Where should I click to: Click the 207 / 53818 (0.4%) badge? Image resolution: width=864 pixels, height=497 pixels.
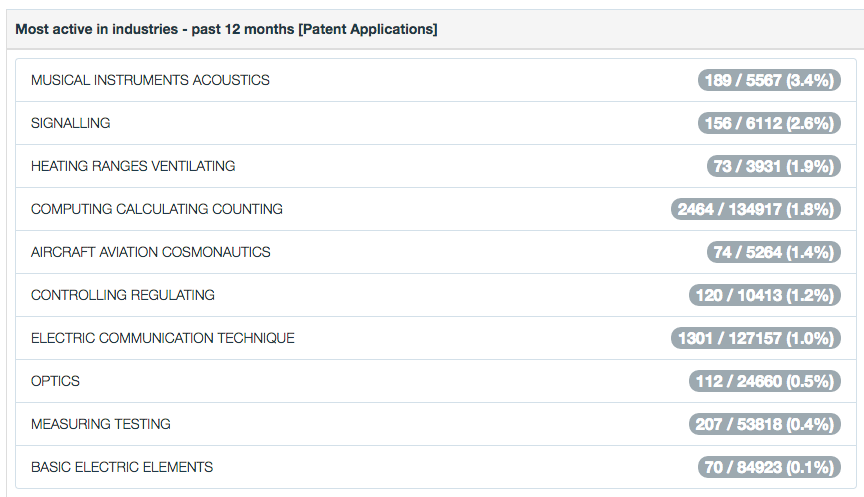coord(763,424)
